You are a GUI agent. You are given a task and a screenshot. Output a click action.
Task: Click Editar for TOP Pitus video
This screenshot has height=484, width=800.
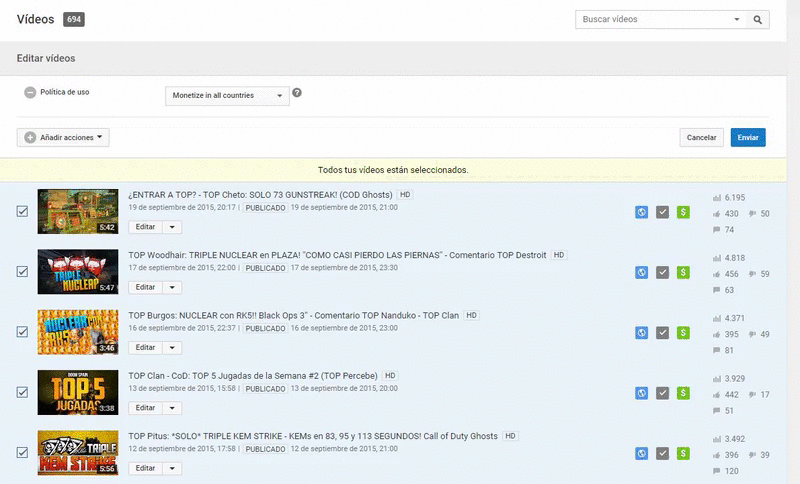(145, 468)
